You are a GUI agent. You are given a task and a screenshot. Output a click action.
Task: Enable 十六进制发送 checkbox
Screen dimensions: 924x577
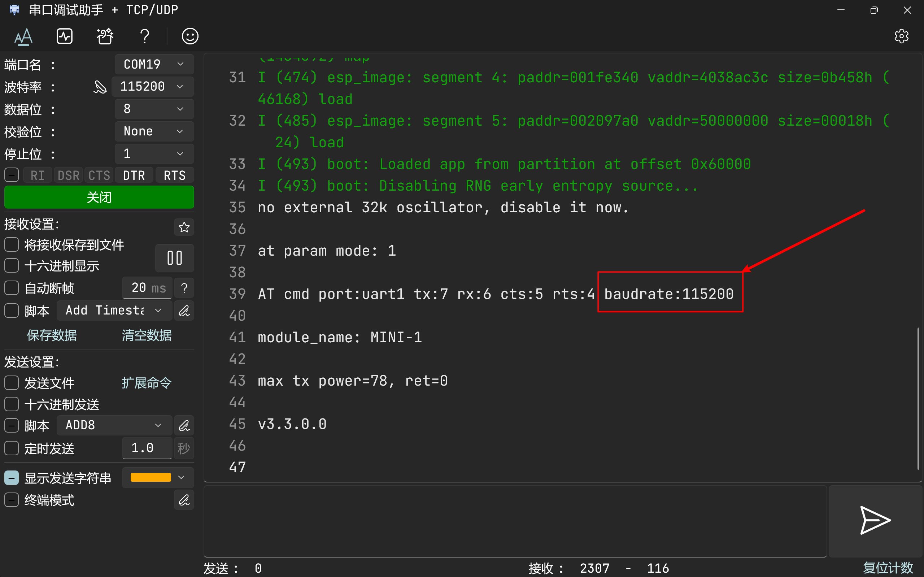(x=12, y=404)
